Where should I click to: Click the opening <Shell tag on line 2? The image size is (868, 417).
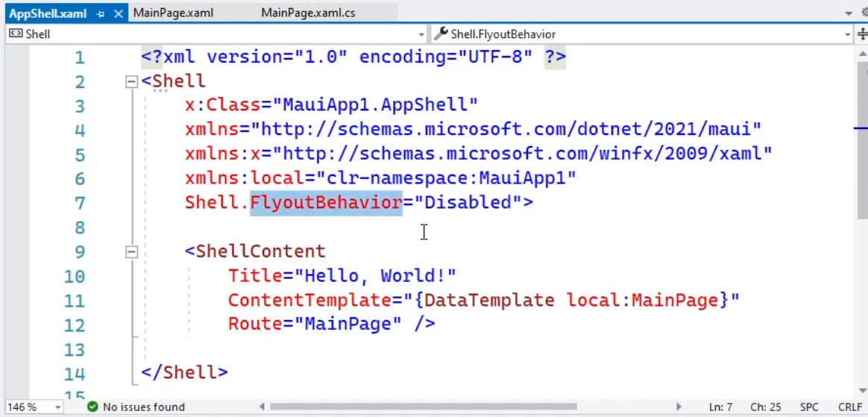click(x=173, y=81)
